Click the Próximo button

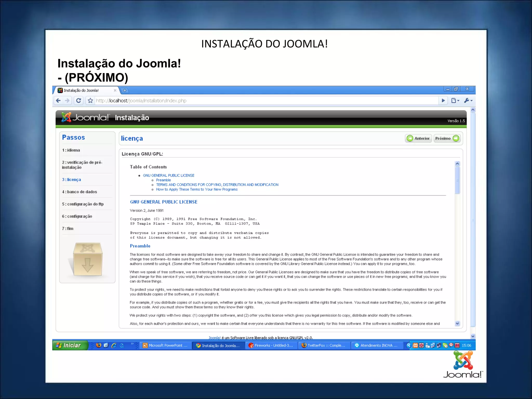447,138
